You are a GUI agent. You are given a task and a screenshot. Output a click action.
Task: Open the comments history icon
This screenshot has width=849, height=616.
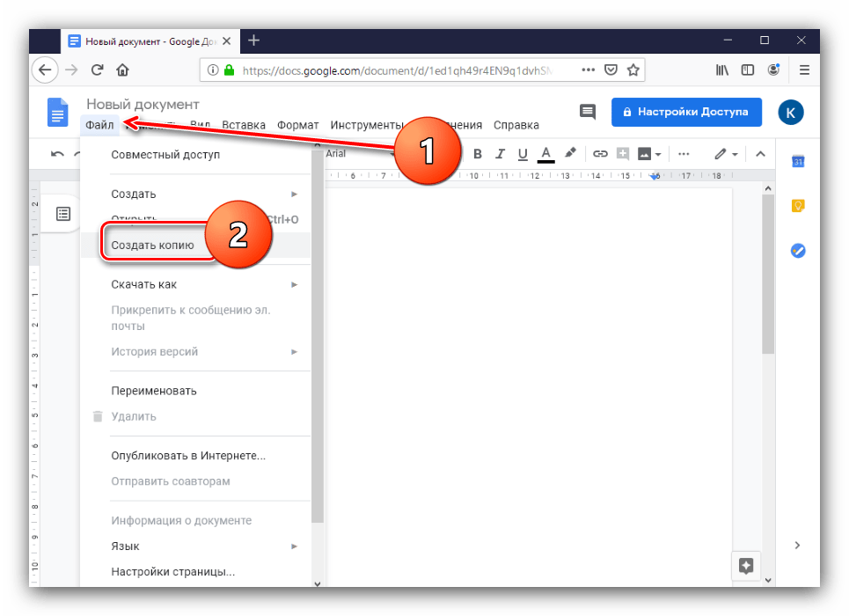[588, 112]
